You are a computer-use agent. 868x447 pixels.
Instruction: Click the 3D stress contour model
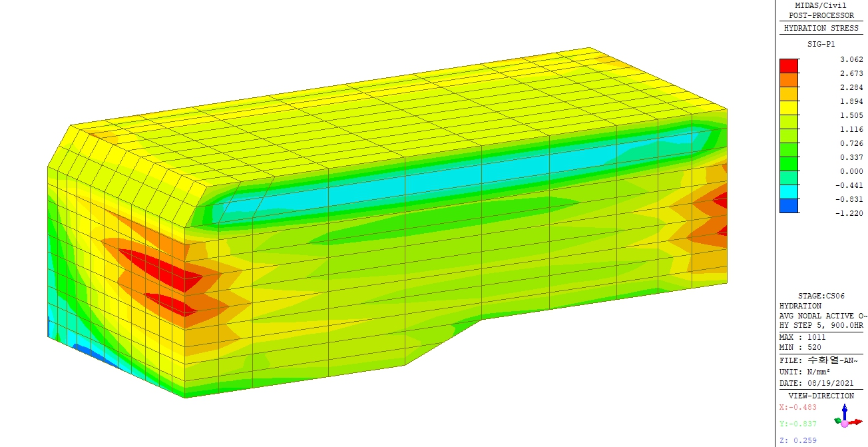tap(387, 223)
